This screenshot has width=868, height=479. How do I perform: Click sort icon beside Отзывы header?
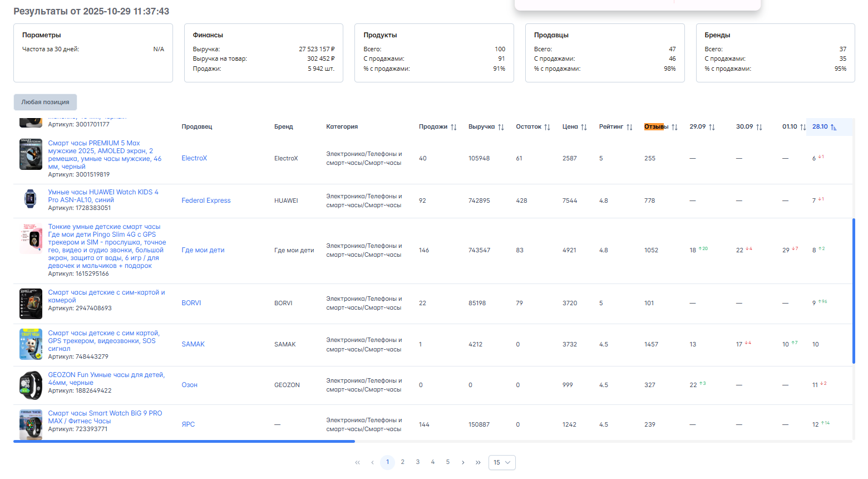pyautogui.click(x=674, y=127)
